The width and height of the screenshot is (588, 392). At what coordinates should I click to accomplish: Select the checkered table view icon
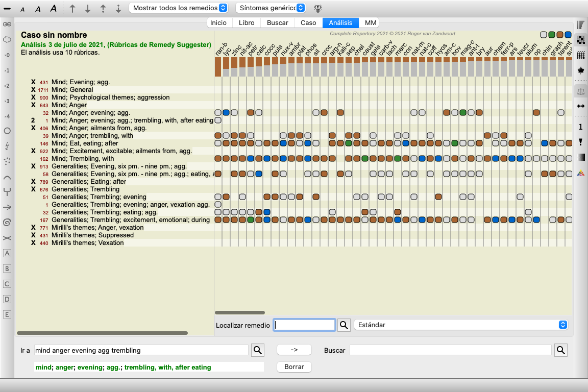(x=580, y=40)
